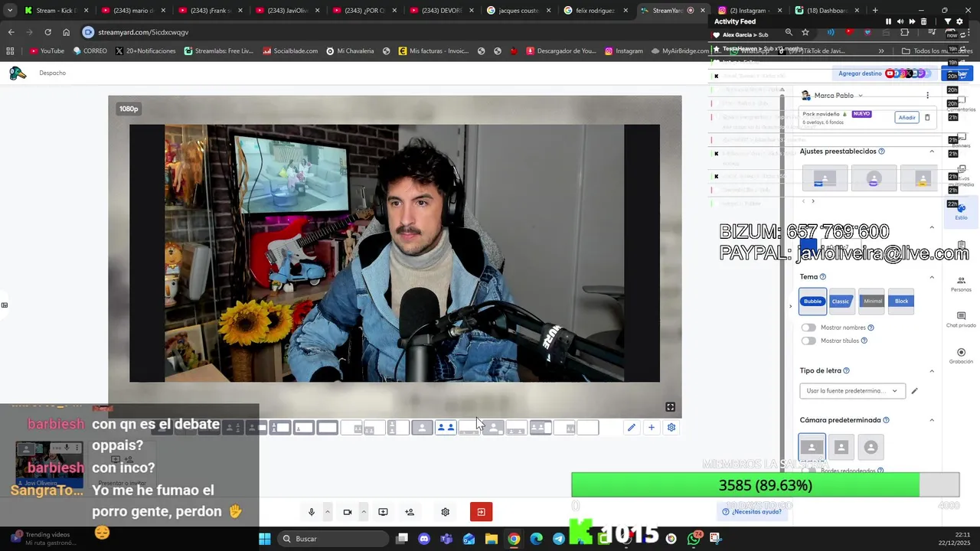Screen dimensions: 980x551
Task: Collapse the Ajustes preestablecidos section
Action: (x=932, y=152)
